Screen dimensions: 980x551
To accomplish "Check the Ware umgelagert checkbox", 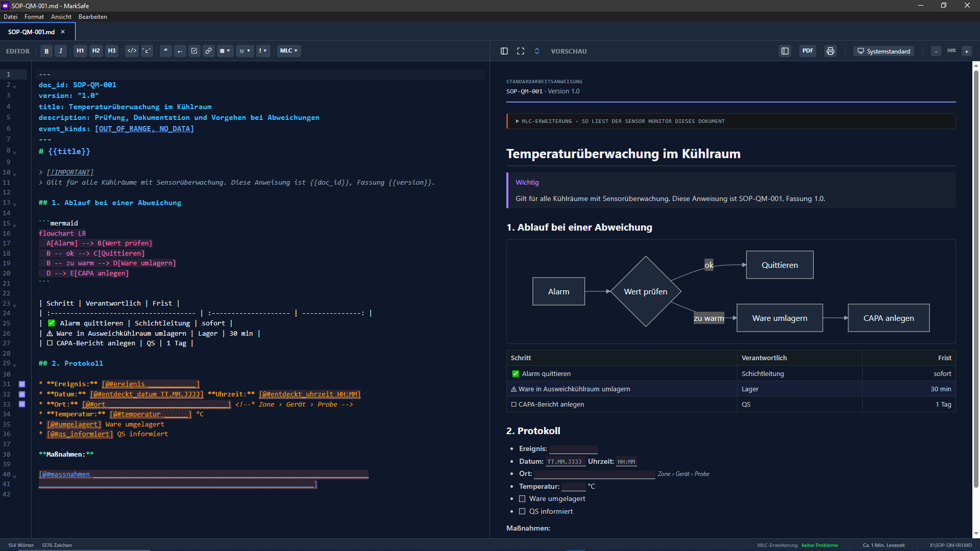I will [x=522, y=499].
